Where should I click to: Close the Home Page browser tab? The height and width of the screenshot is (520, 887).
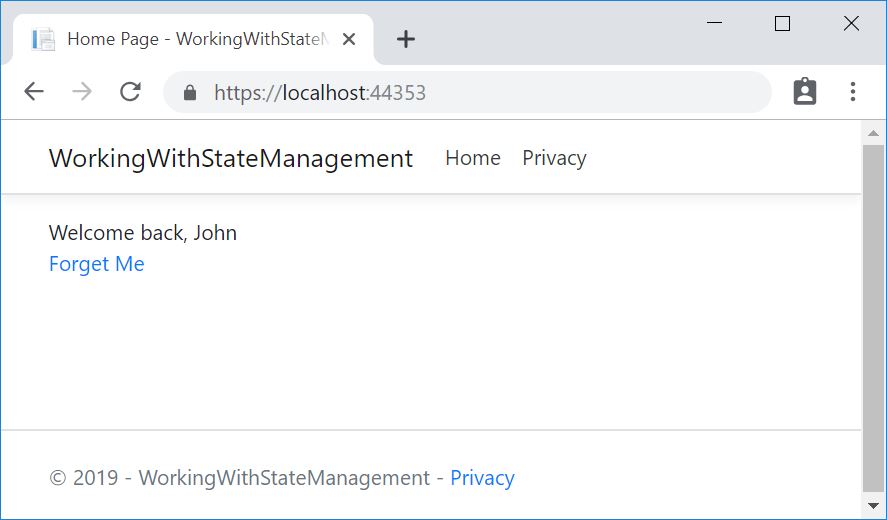tap(349, 39)
